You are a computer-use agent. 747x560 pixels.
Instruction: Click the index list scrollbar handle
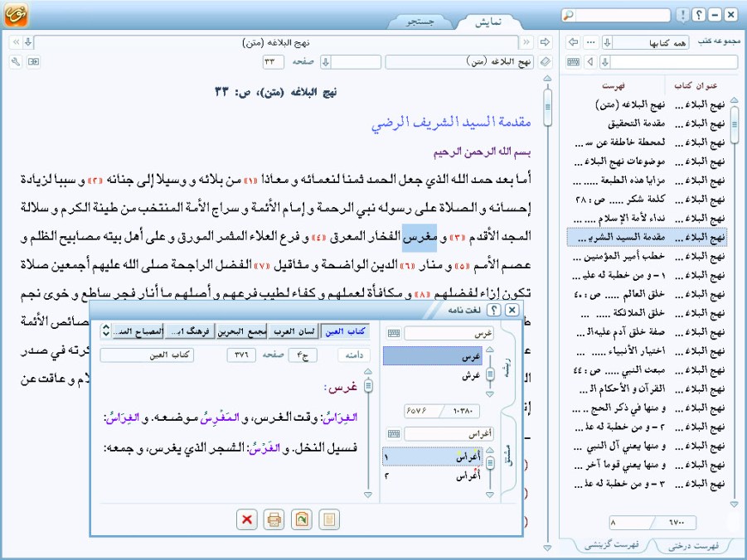coord(734,123)
